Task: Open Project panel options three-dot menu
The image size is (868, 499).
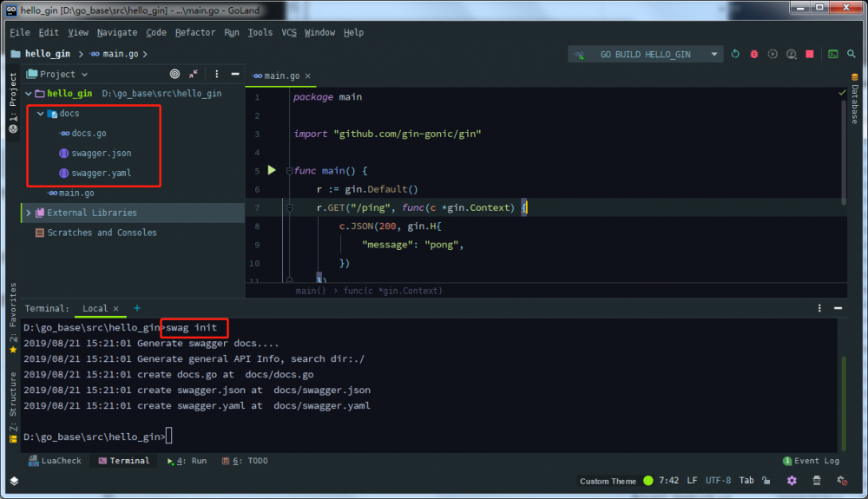Action: [216, 74]
